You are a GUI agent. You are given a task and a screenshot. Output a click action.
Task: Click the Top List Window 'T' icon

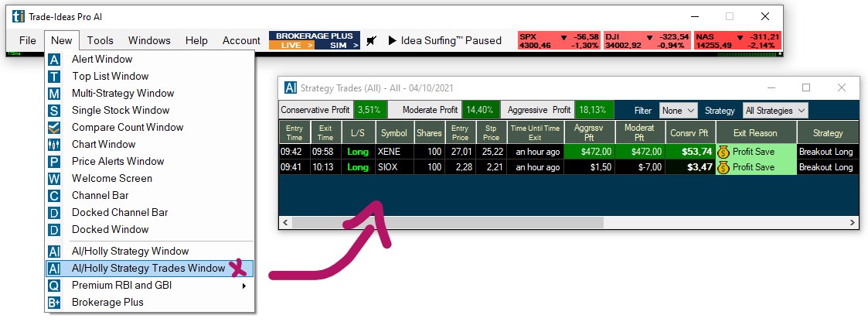(x=54, y=77)
